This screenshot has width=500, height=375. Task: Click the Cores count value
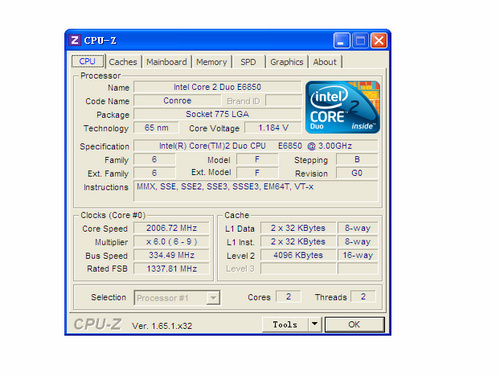pyautogui.click(x=289, y=297)
